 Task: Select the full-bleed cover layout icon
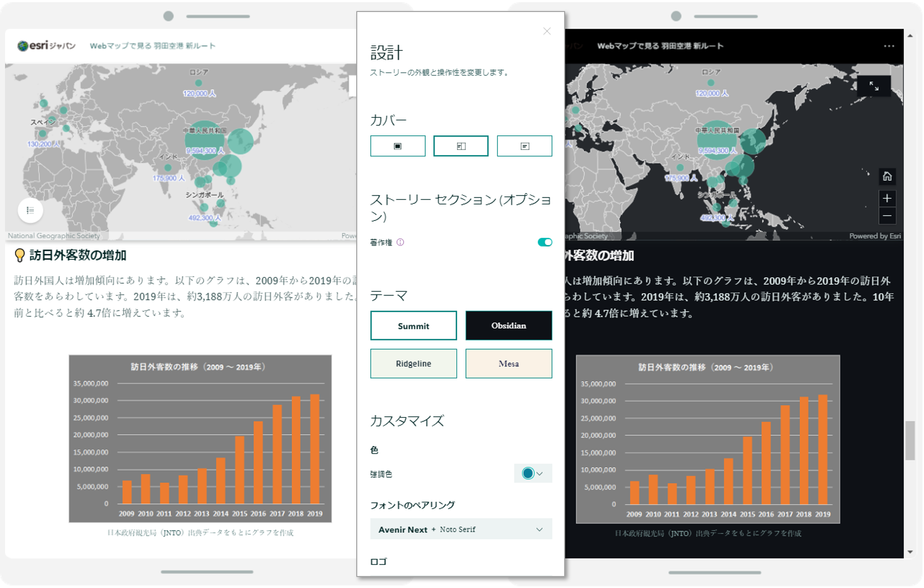tap(397, 146)
